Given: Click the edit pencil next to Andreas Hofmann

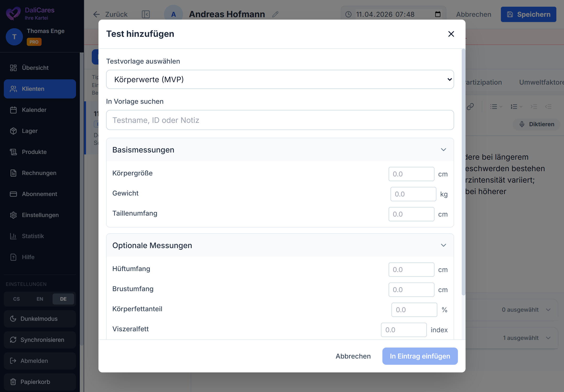Looking at the screenshot, I should (x=275, y=14).
